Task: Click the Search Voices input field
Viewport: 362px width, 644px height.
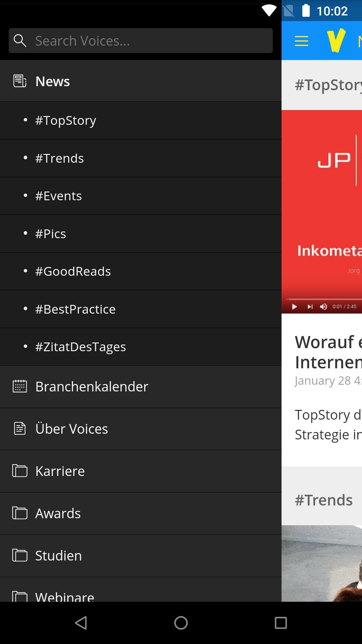Action: (141, 41)
